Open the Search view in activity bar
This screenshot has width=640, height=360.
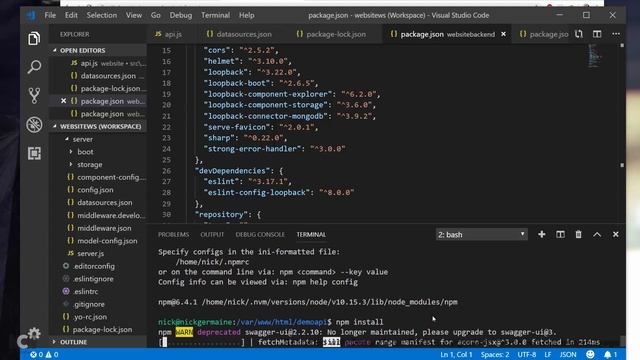point(34,67)
